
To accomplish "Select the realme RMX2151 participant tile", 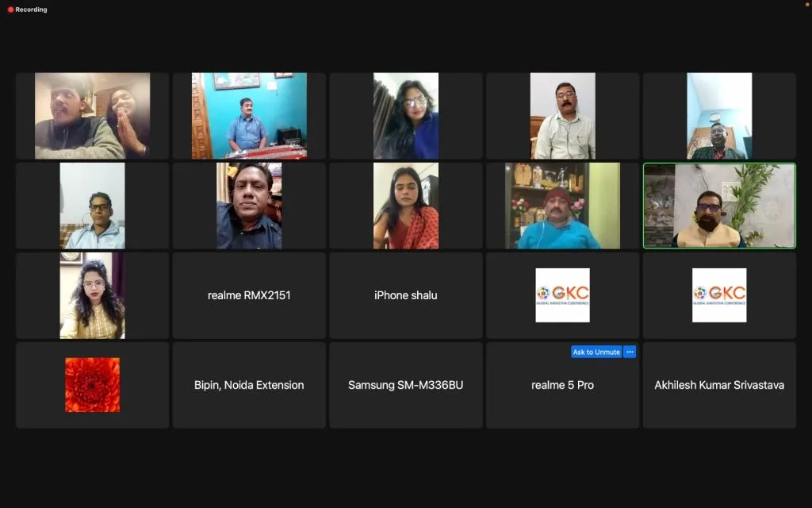I will tap(249, 295).
